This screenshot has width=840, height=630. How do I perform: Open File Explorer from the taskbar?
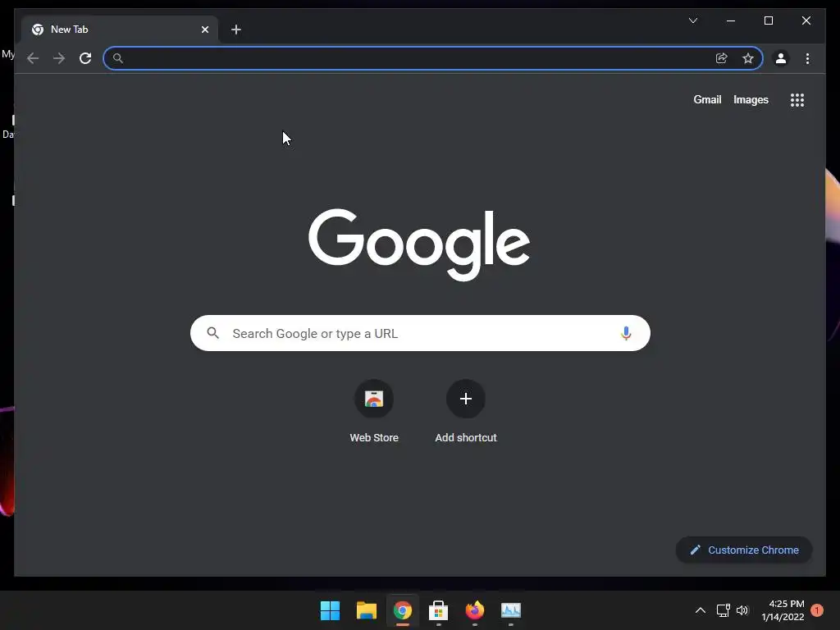coord(367,610)
